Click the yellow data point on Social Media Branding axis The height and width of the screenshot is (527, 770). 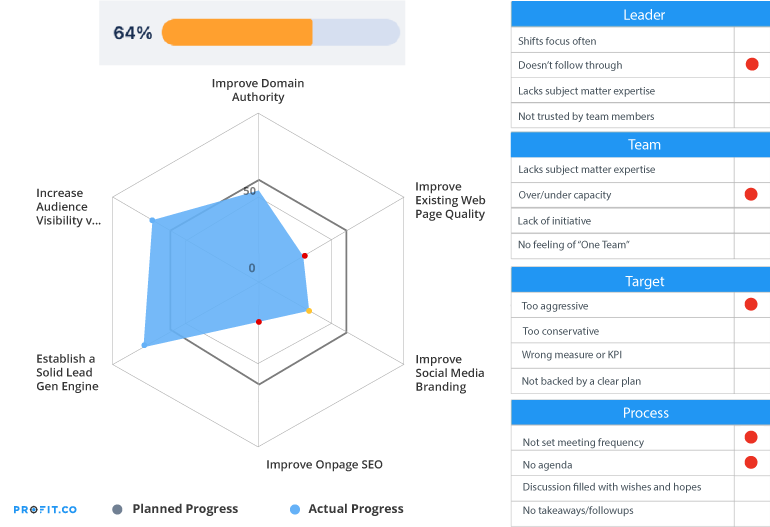point(309,311)
